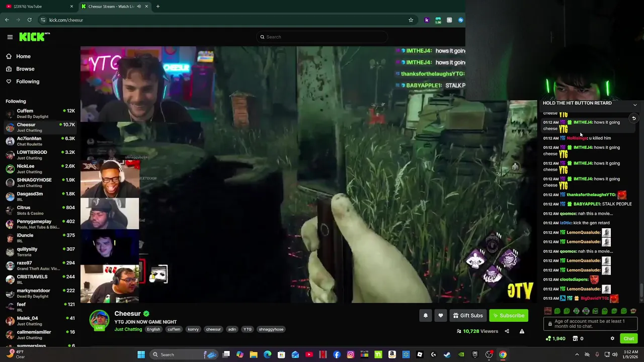
Task: Open the taskbar clock and date
Action: [630, 354]
